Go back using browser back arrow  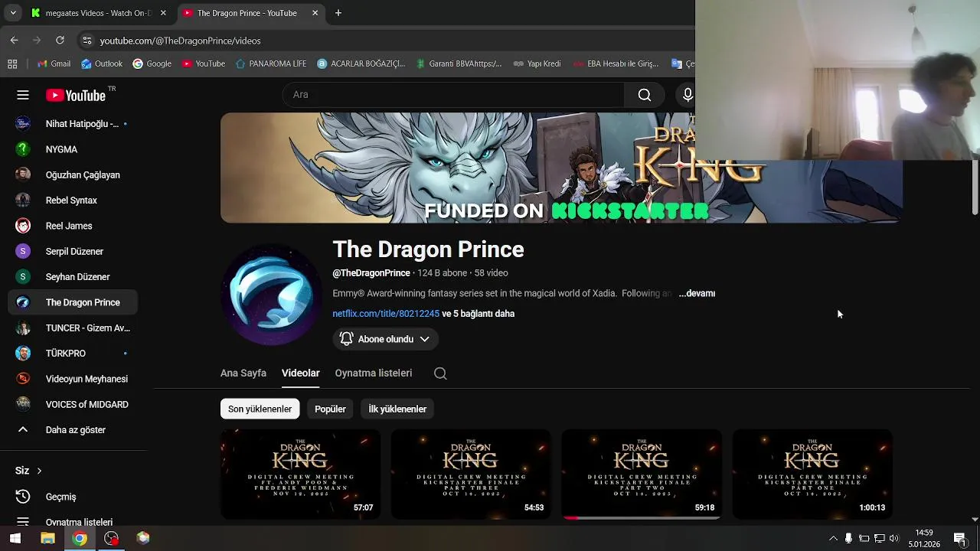15,41
